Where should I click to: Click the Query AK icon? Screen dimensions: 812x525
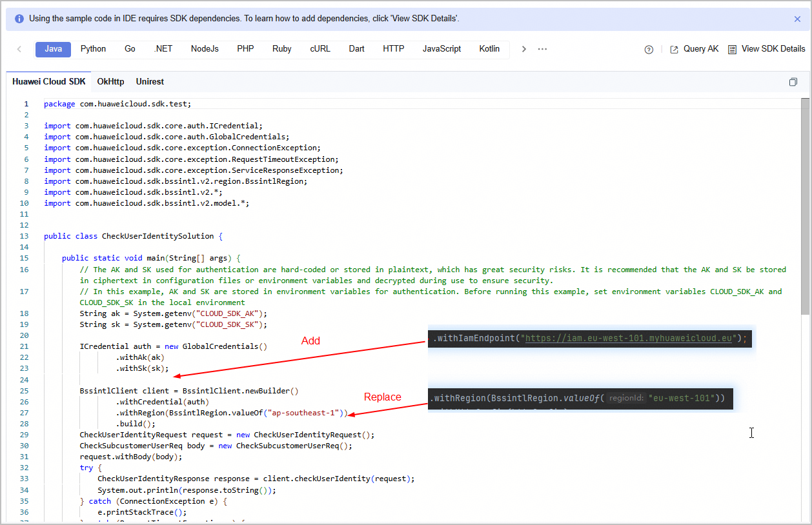point(674,50)
